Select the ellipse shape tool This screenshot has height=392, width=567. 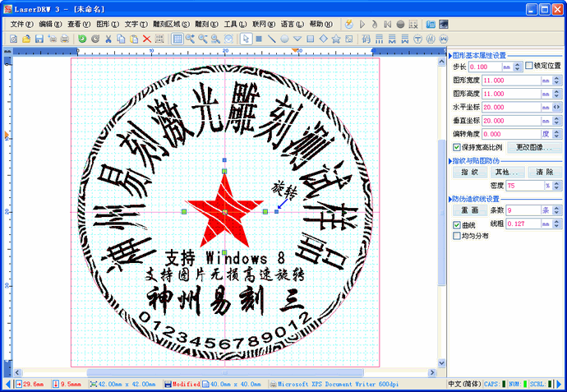click(284, 39)
